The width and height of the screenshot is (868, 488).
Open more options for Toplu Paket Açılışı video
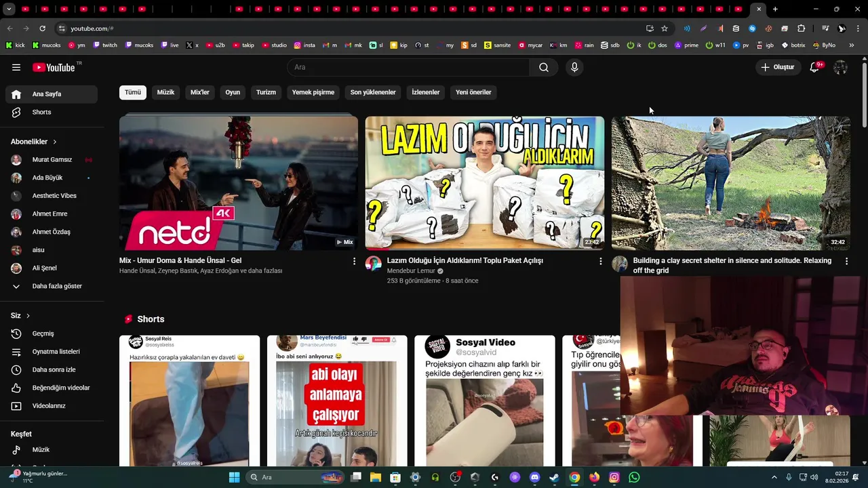tap(600, 261)
